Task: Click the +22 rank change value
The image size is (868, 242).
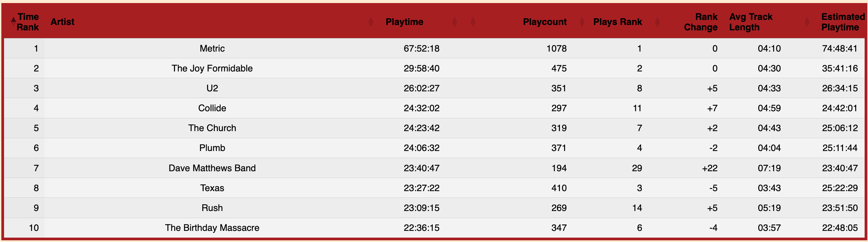Action: (x=709, y=168)
